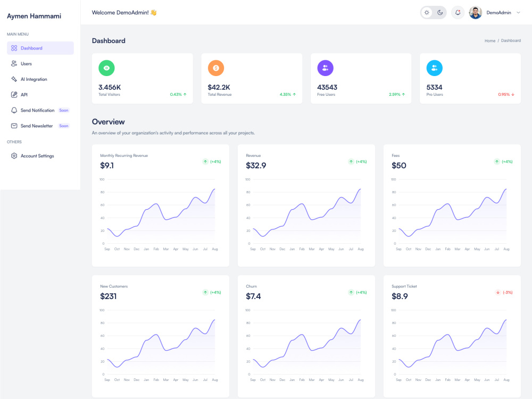The height and width of the screenshot is (399, 532).
Task: Click Soon badge next to Send Notification
Action: [x=64, y=110]
